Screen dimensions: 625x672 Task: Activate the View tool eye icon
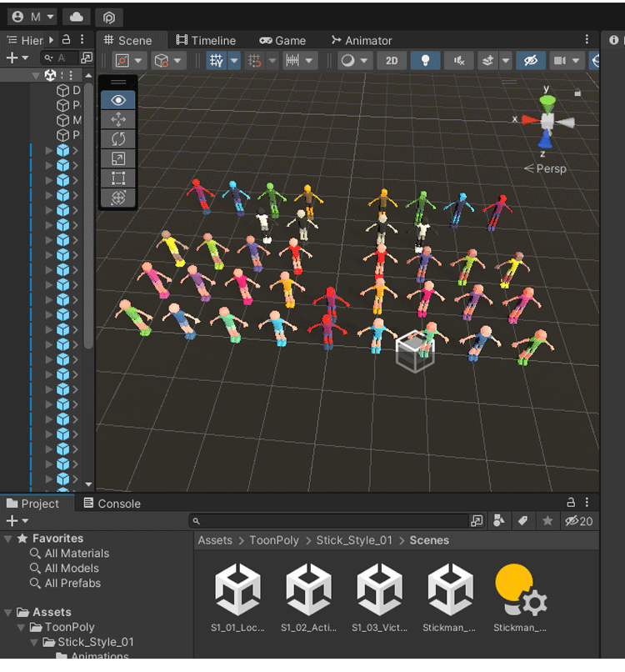[117, 100]
